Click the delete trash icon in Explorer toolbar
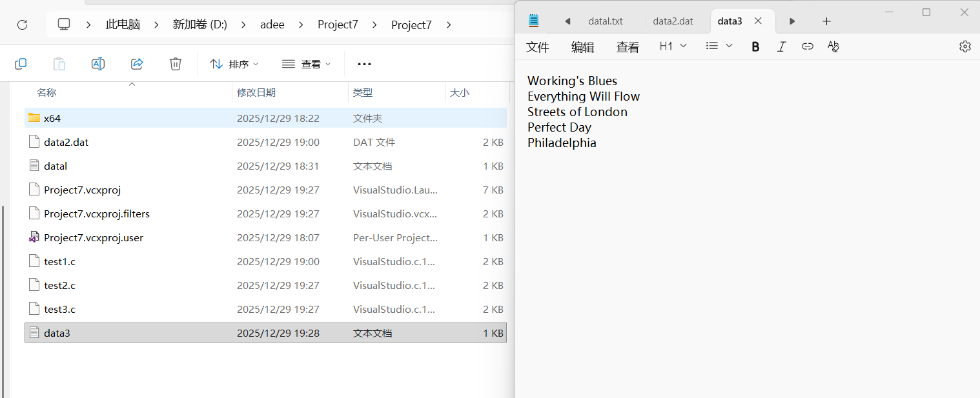 pos(176,64)
